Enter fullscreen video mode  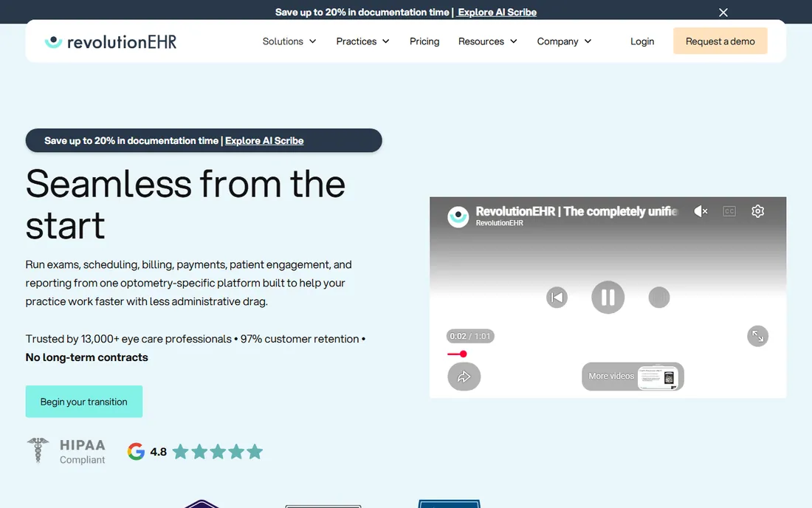tap(757, 336)
